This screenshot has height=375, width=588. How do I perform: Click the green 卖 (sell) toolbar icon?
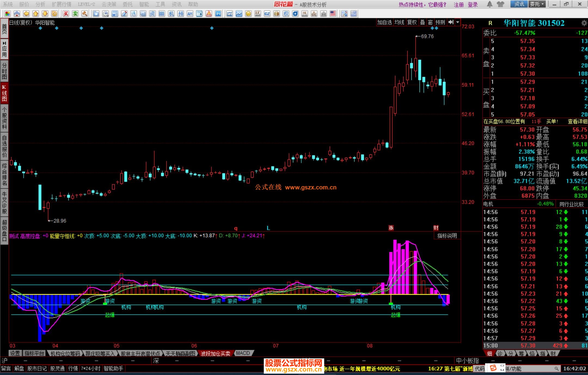[x=75, y=14]
